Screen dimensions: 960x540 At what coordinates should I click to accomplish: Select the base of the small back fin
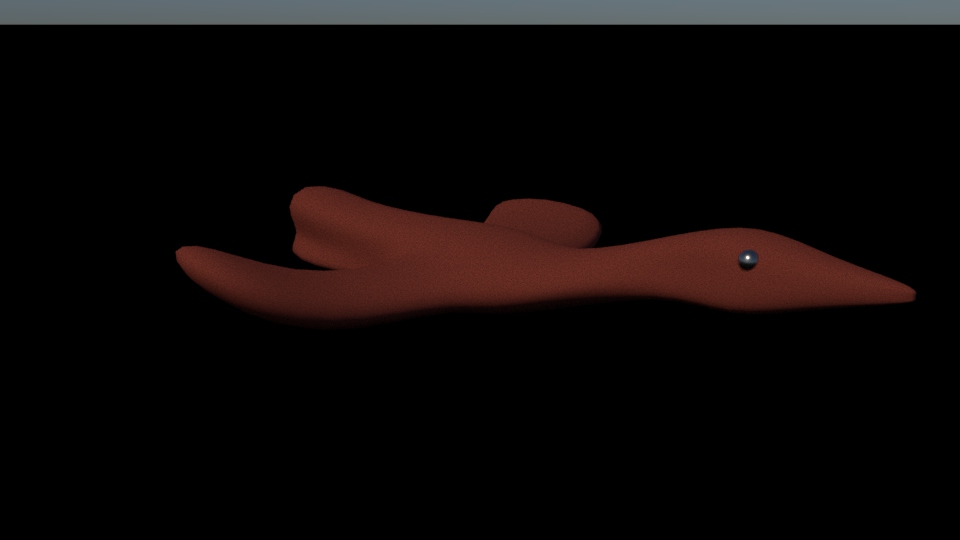point(540,236)
